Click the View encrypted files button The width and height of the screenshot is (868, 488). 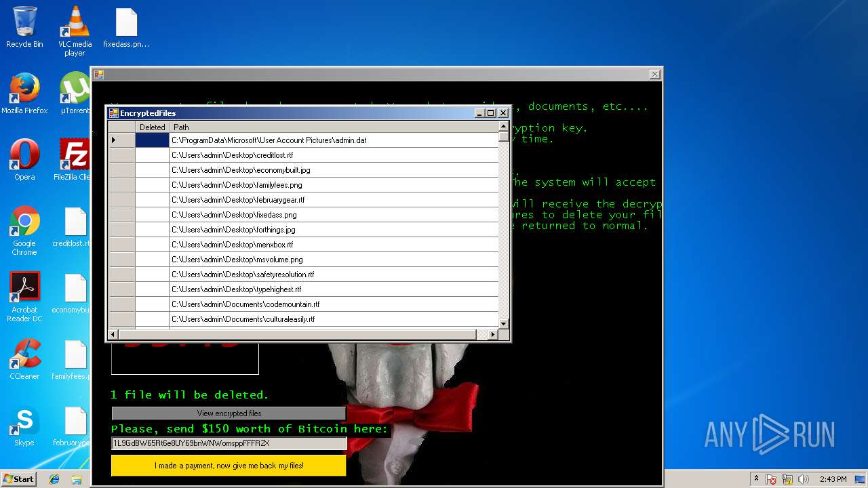pos(229,413)
